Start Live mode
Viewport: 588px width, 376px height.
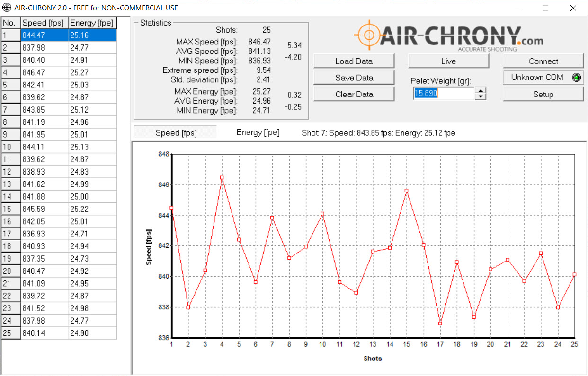point(448,61)
